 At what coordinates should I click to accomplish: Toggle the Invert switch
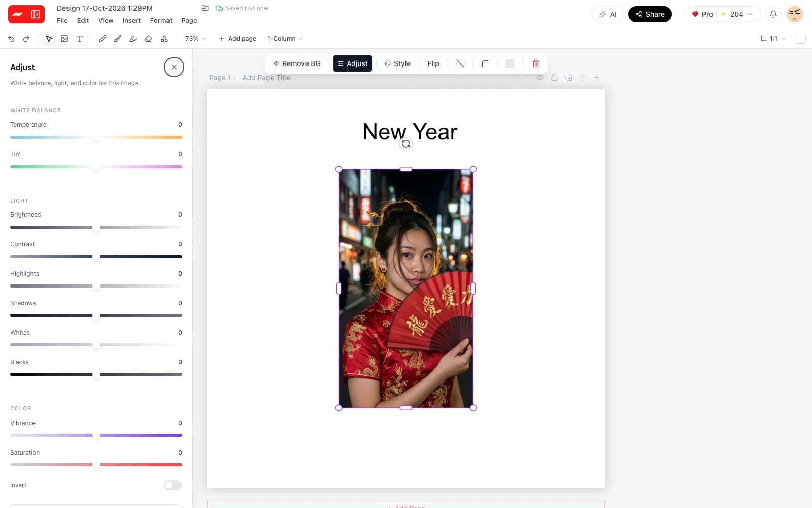coord(173,485)
